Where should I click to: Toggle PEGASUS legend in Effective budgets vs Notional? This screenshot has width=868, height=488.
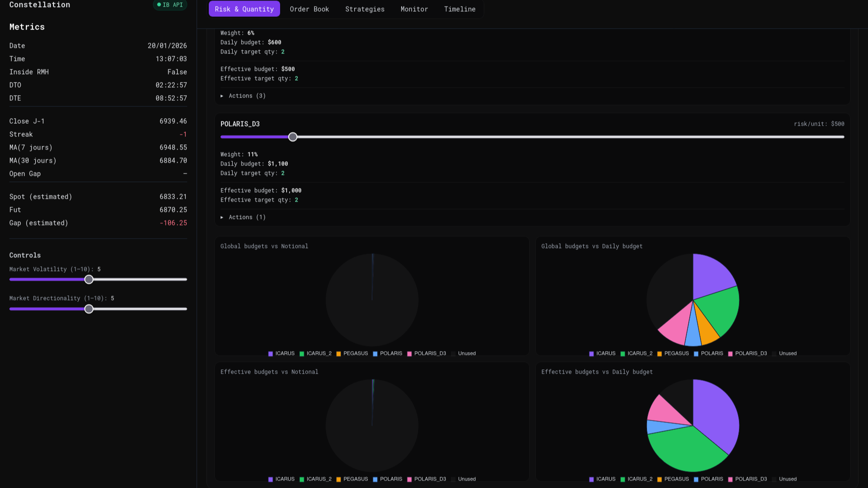(352, 479)
